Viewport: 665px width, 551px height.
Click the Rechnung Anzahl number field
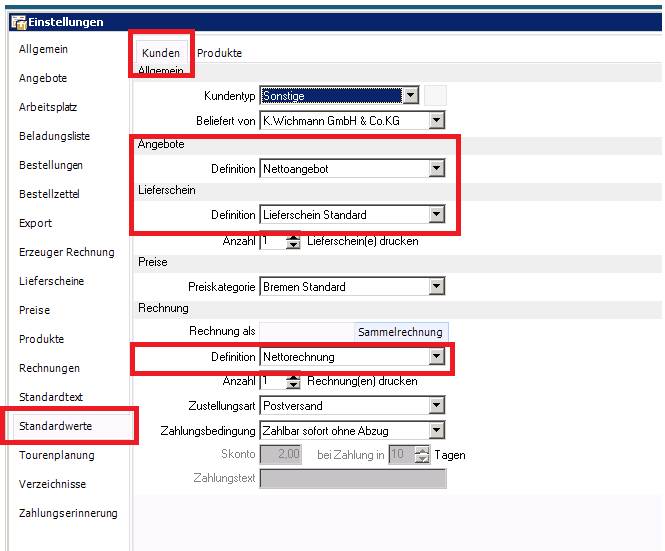[272, 381]
